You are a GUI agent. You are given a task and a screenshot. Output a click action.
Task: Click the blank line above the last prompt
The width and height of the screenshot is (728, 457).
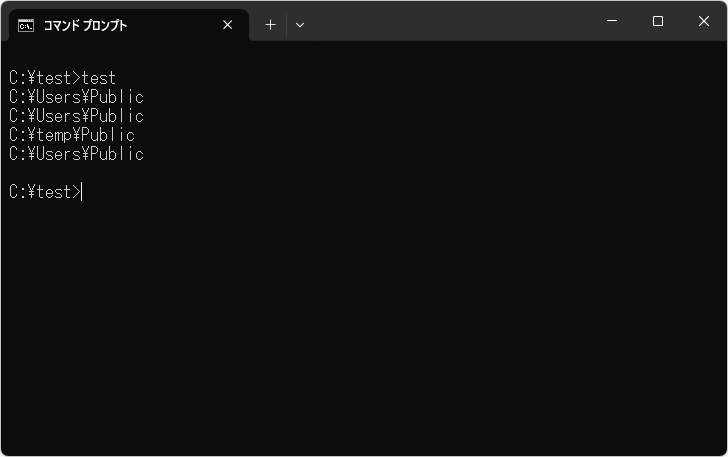[x=200, y=173]
